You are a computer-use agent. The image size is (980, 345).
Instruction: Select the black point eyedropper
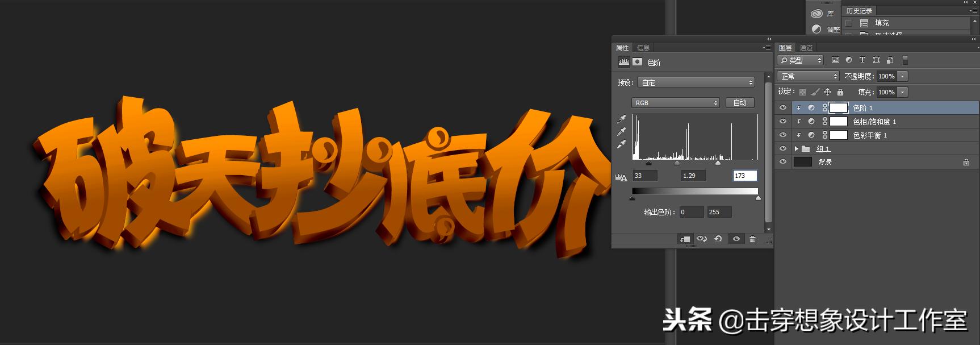pos(622,119)
